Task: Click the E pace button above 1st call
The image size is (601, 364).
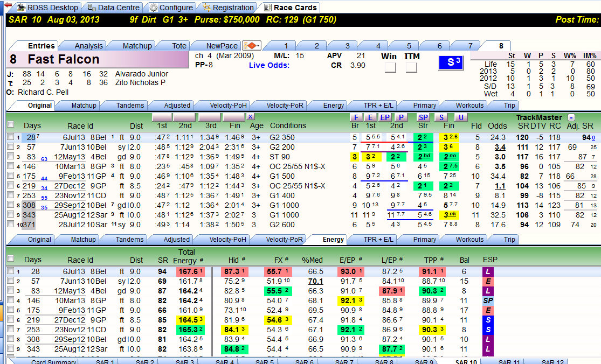Action: point(370,117)
